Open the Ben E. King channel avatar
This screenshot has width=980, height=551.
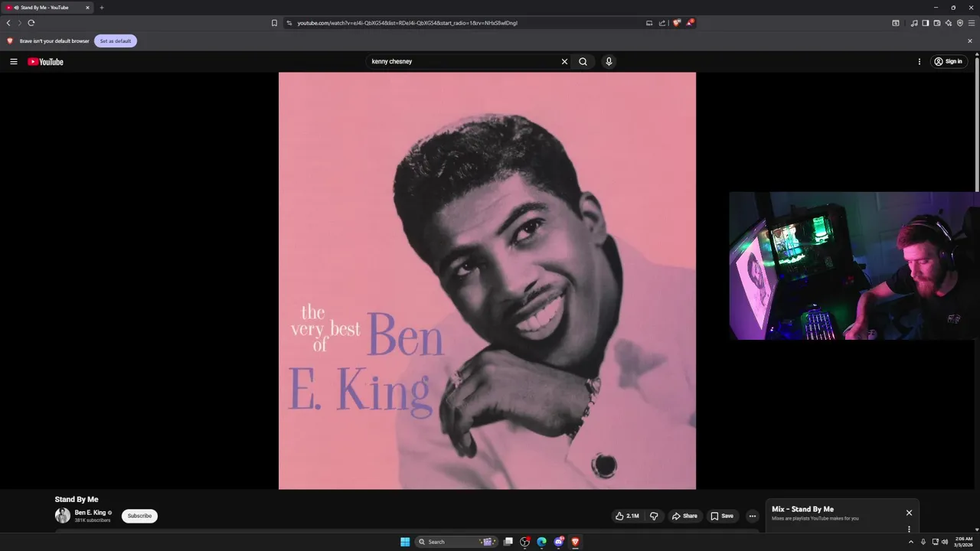[x=63, y=516]
